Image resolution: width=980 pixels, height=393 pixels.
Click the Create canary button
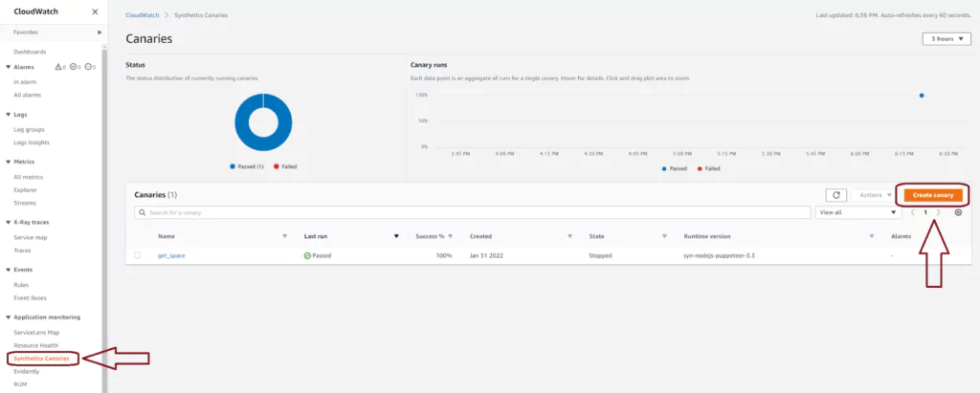click(x=933, y=196)
